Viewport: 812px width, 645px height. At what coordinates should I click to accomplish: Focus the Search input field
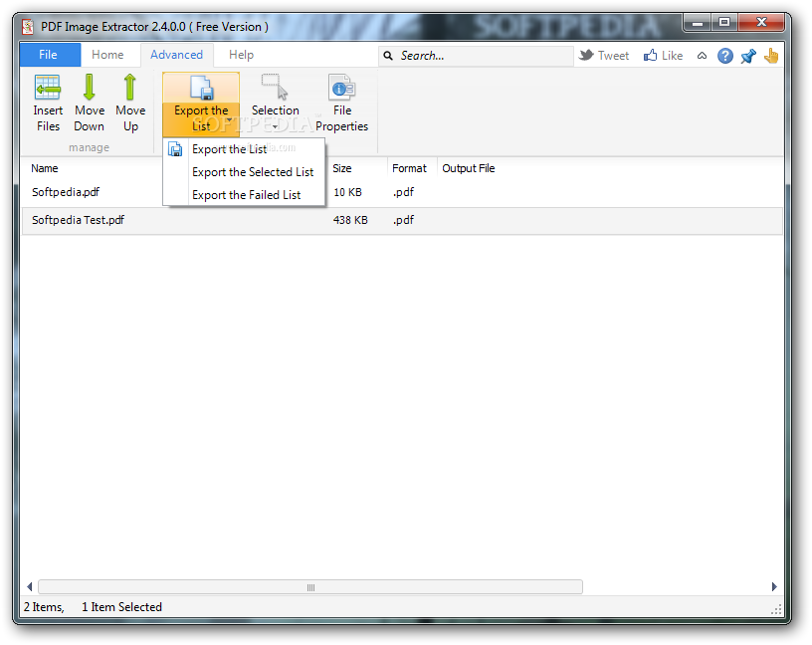coord(477,56)
